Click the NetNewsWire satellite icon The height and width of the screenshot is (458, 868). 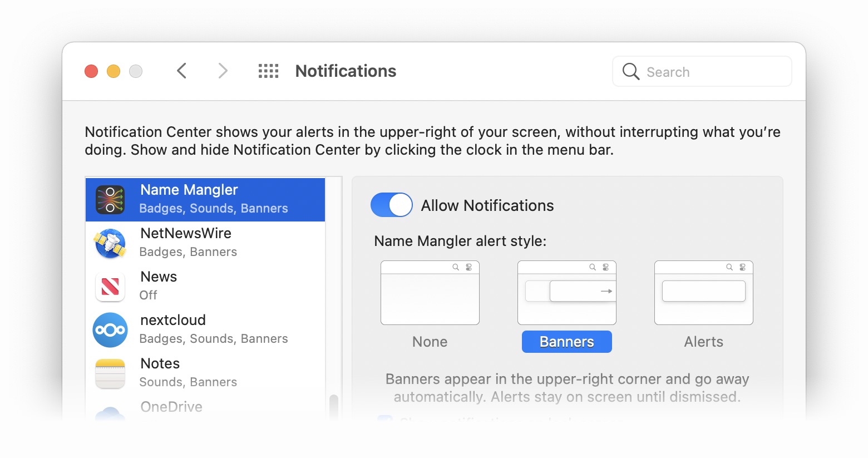click(x=110, y=243)
